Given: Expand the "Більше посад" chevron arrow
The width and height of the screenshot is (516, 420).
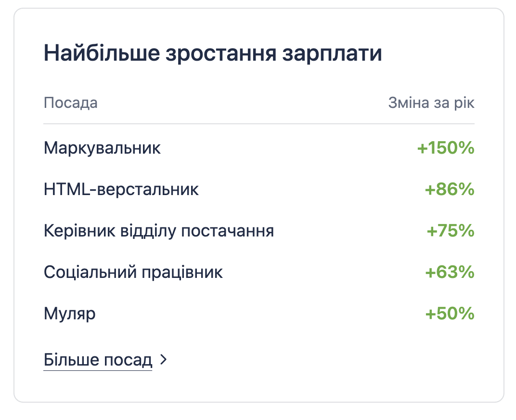Looking at the screenshot, I should click(x=164, y=360).
